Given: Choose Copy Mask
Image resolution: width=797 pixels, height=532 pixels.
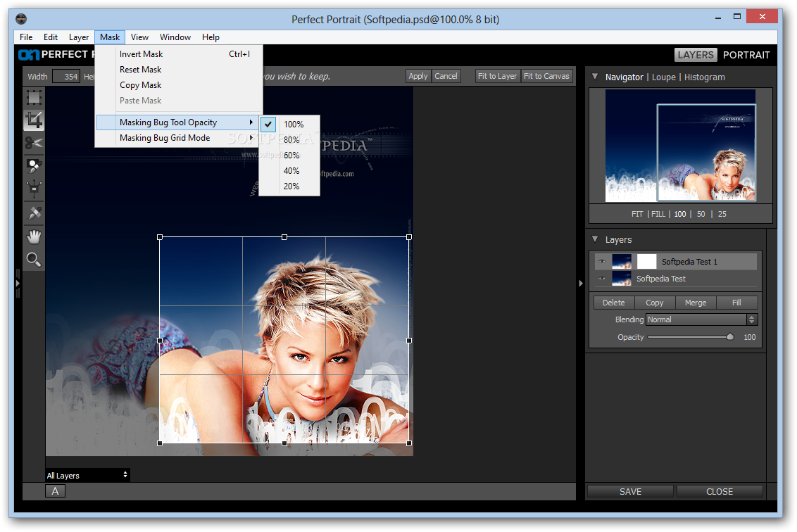Looking at the screenshot, I should [179, 85].
